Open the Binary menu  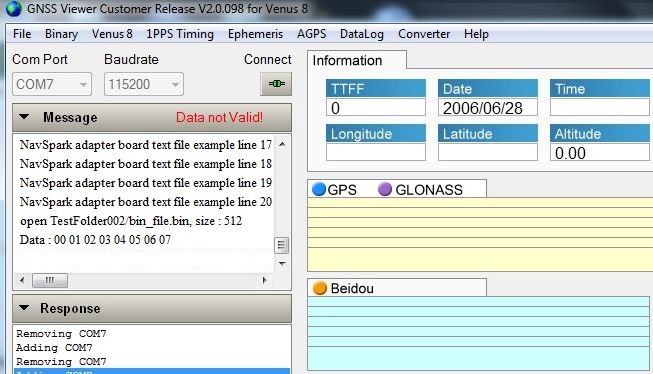tap(61, 34)
